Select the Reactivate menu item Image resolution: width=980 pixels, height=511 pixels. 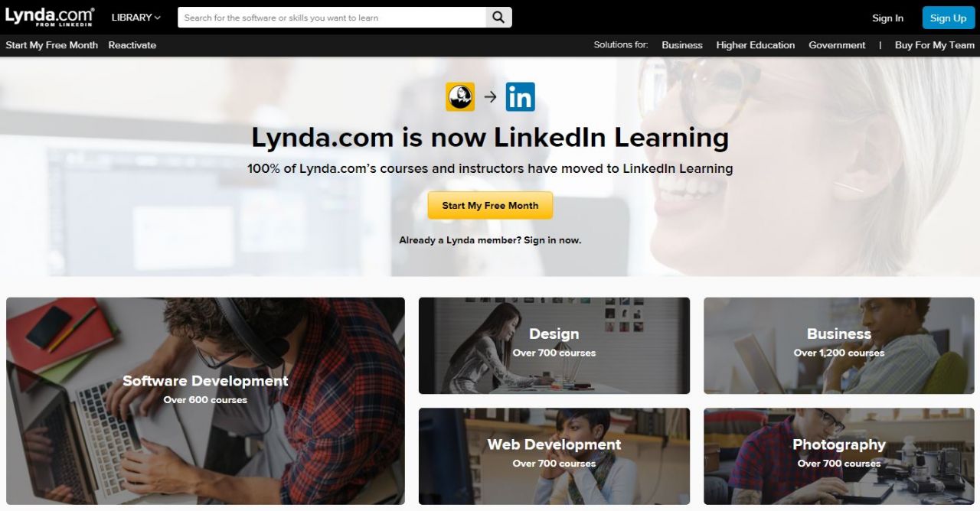132,45
